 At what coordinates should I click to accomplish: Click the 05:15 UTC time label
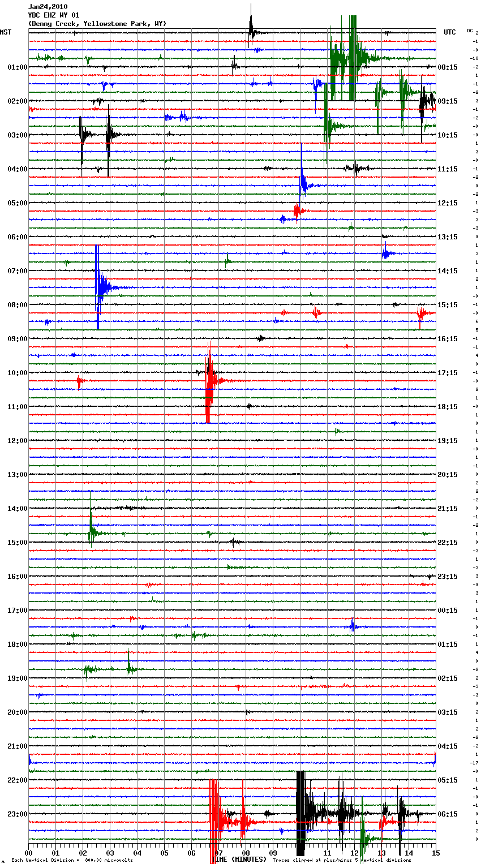(448, 780)
